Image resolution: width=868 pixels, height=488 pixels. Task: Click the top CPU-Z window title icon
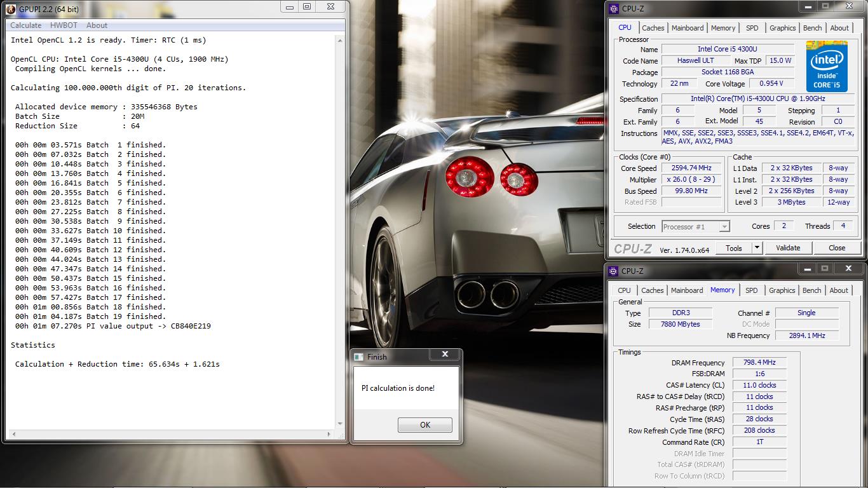(613, 9)
